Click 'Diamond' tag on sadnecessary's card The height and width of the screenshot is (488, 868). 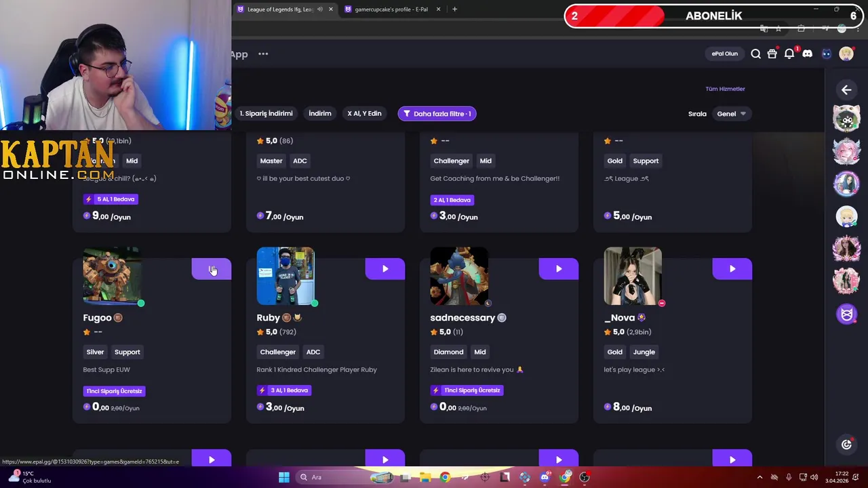[x=448, y=352]
